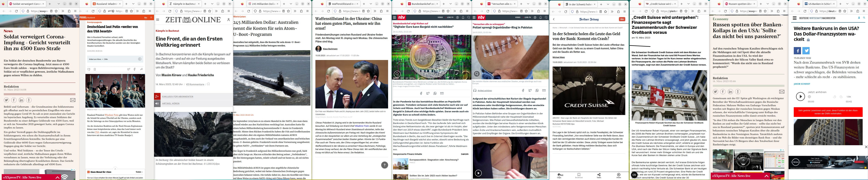Go back with Berliner Zeitung chevron arrow

coord(554,19)
